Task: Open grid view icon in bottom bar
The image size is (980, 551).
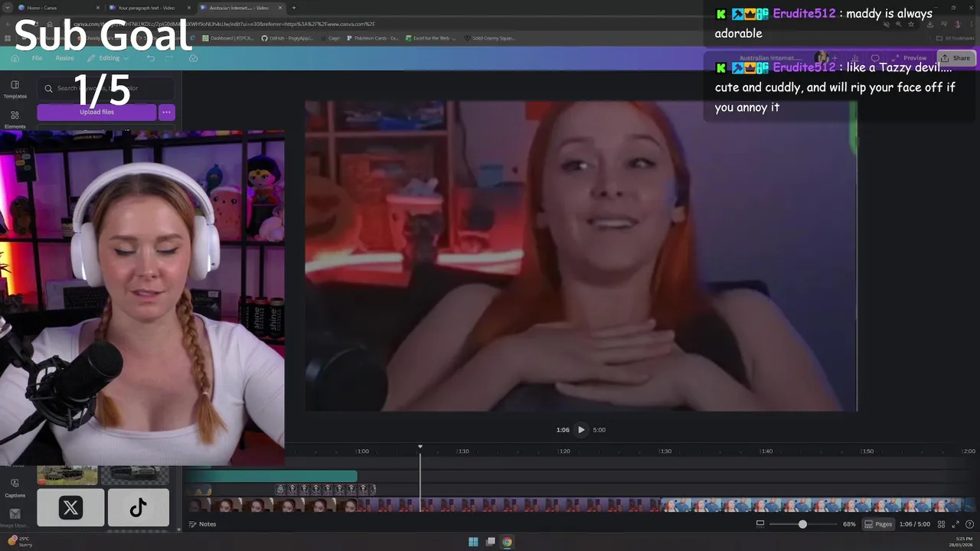Action: tap(941, 524)
